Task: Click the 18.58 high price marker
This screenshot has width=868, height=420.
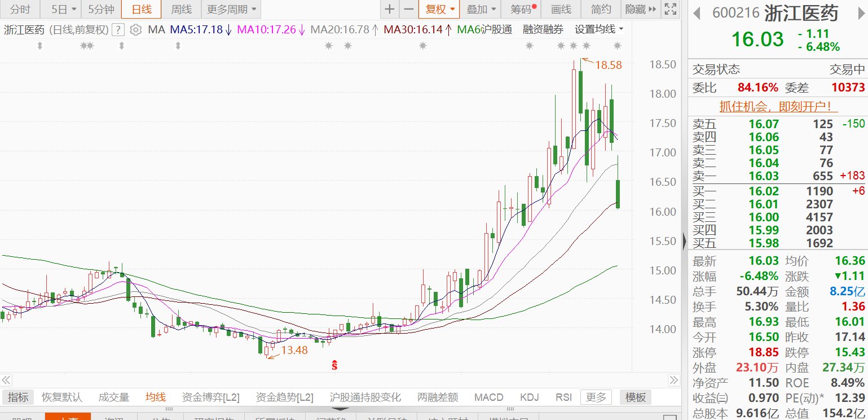Action: (608, 65)
